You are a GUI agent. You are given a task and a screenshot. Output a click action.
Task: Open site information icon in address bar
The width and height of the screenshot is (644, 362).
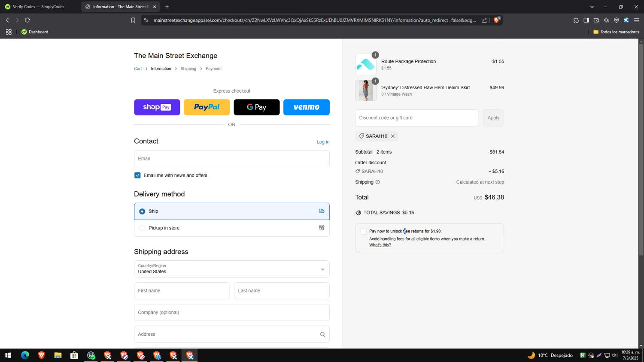(x=146, y=20)
